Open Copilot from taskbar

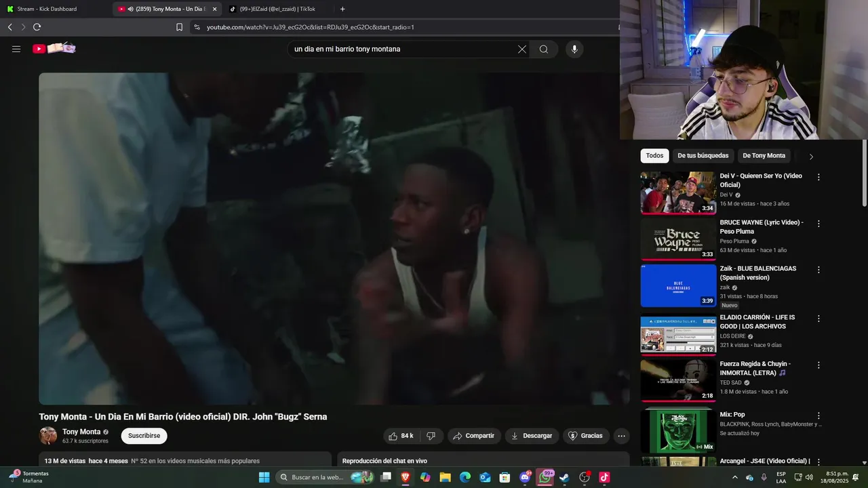[425, 477]
